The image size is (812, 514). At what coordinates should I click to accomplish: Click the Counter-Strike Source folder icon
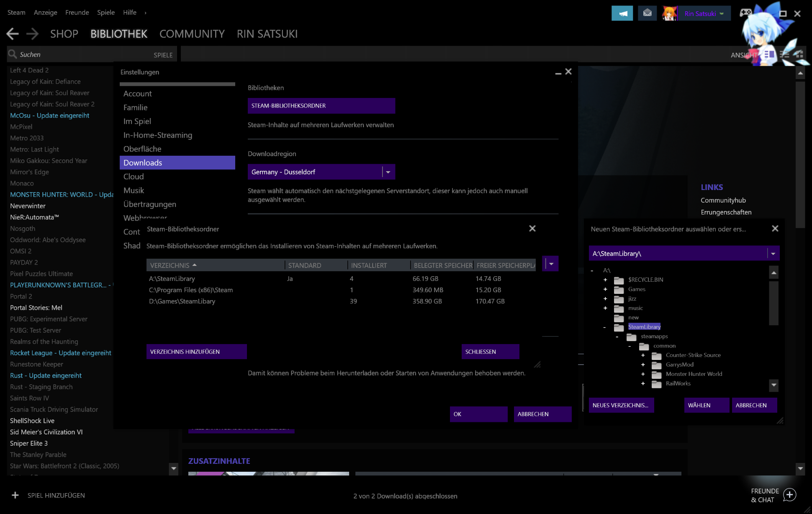click(657, 356)
